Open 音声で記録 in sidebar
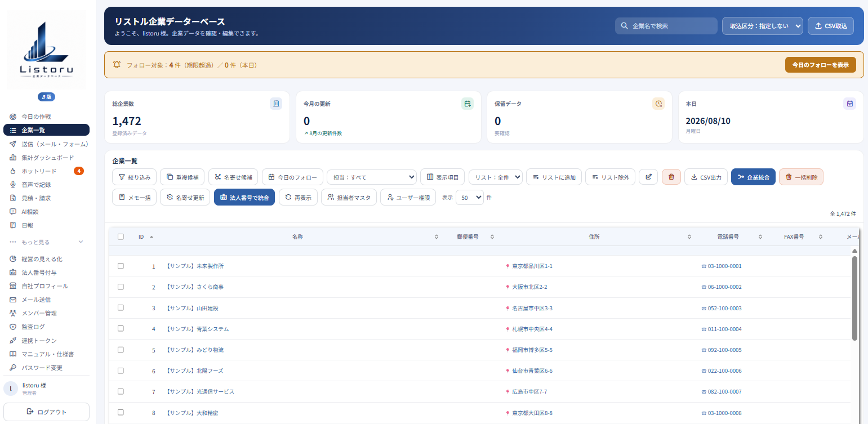The height and width of the screenshot is (424, 868). click(46, 185)
